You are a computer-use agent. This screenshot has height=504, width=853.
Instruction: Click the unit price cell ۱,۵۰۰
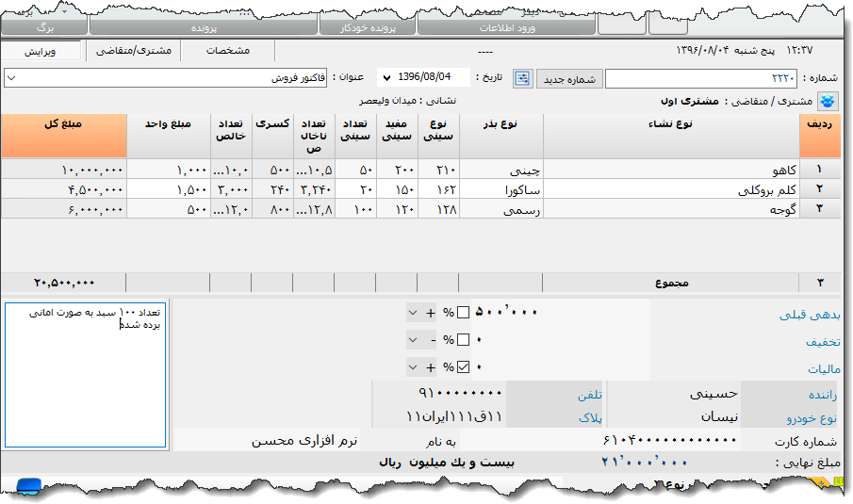(169, 189)
